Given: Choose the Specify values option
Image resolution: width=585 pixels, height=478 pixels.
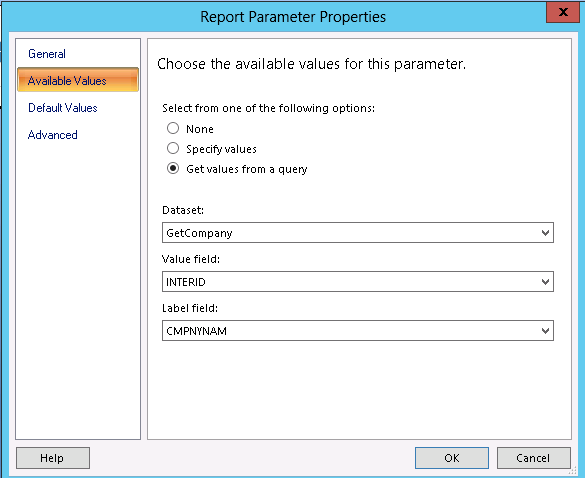Looking at the screenshot, I should click(173, 149).
